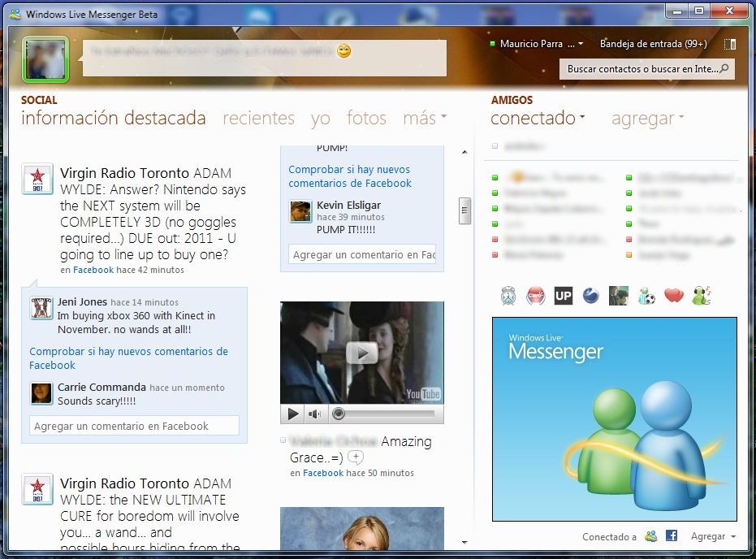Open the green headphones music buddy icon
756x559 pixels.
click(x=702, y=297)
